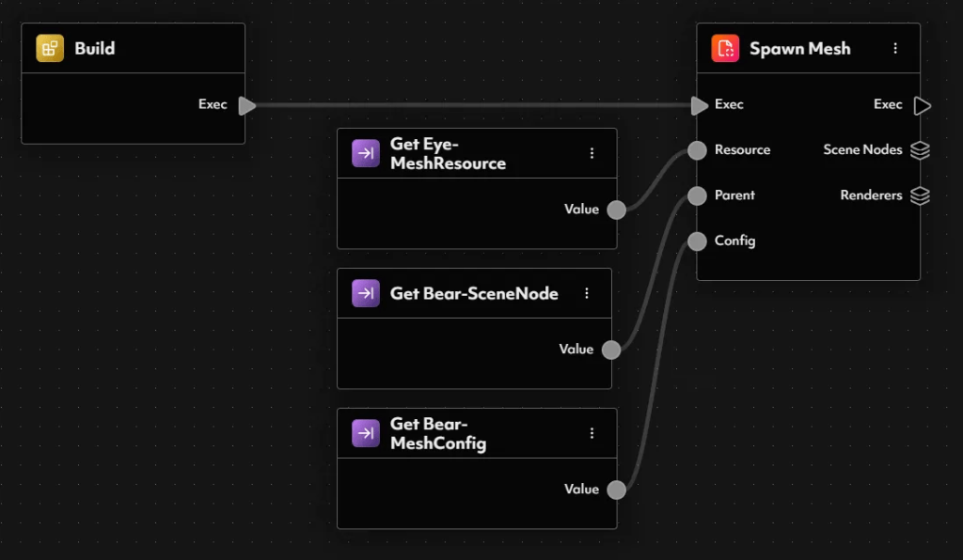Click the yellow Build node icon
963x560 pixels.
coord(50,48)
